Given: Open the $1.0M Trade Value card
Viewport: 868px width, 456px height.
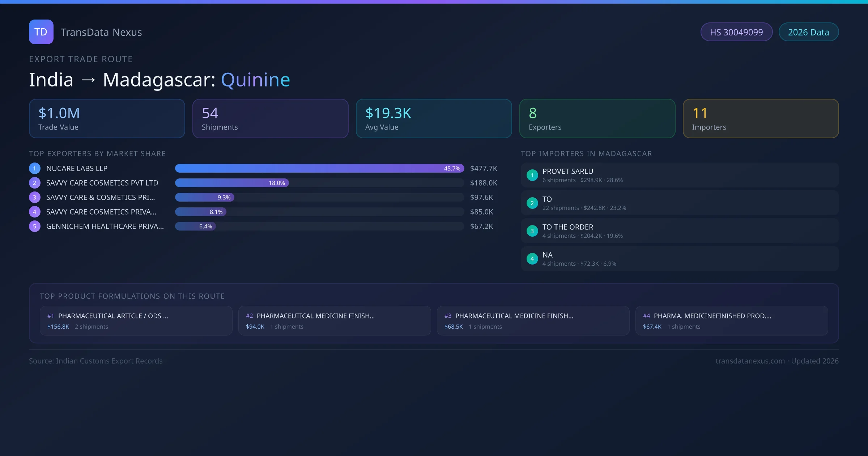Looking at the screenshot, I should pos(107,118).
